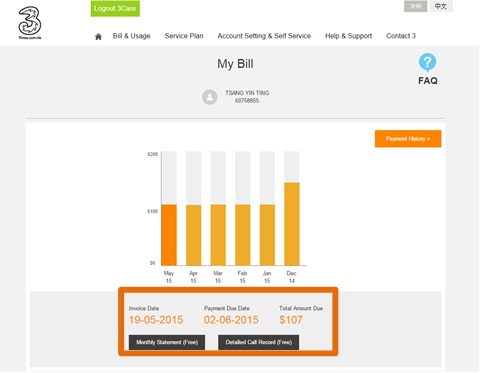
Task: Click the FAQ text label
Action: coord(428,81)
